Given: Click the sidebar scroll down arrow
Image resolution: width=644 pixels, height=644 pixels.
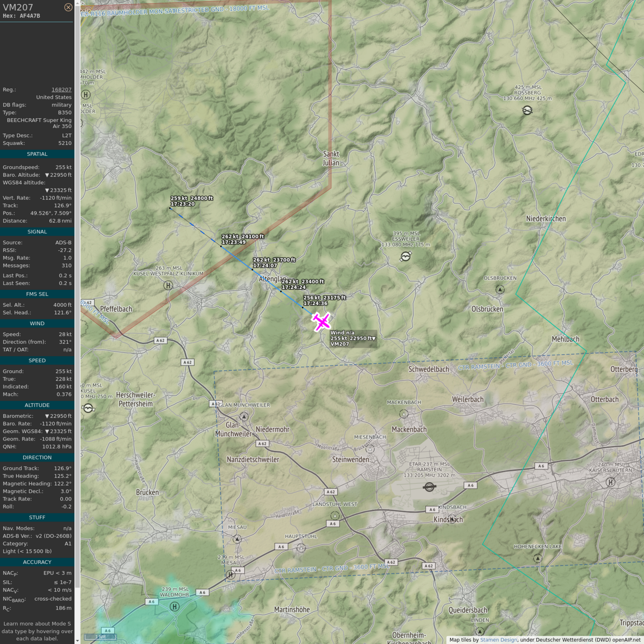Looking at the screenshot, I should [77, 641].
